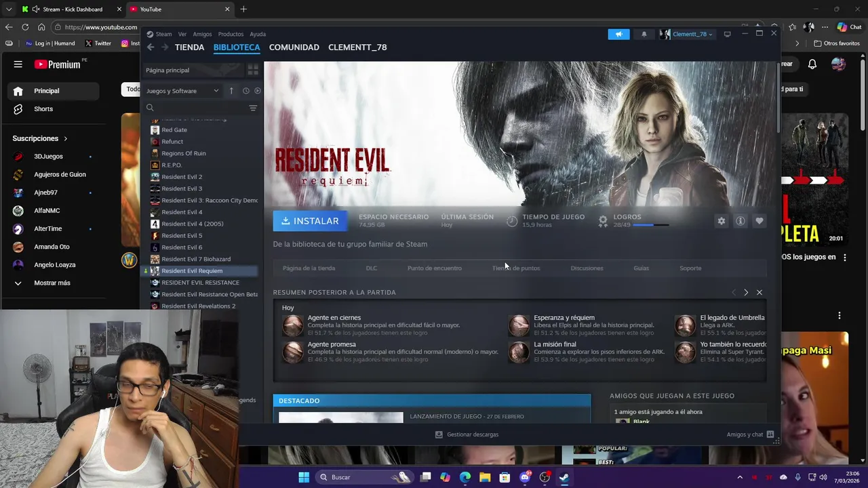This screenshot has width=868, height=488.
Task: Open Microsoft Store from taskbar
Action: [505, 477]
